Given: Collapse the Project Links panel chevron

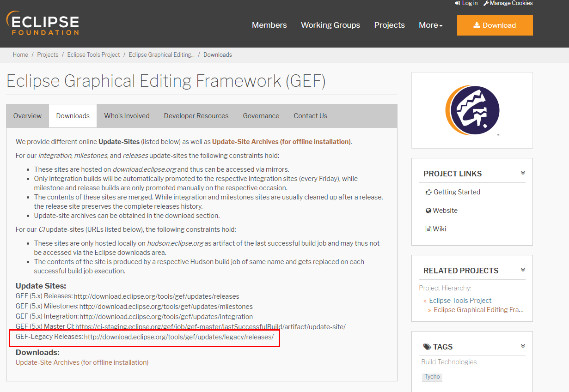Looking at the screenshot, I should point(523,173).
